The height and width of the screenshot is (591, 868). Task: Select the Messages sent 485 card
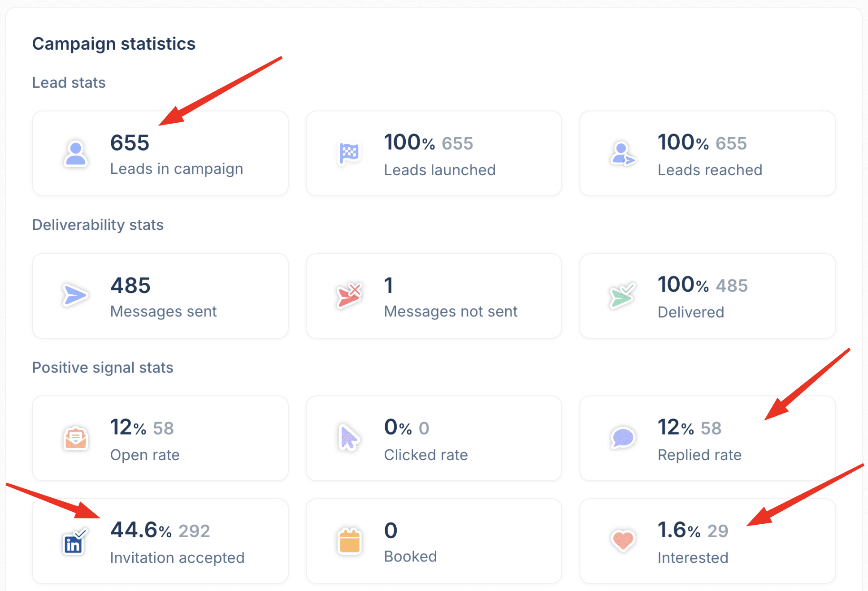tap(160, 296)
